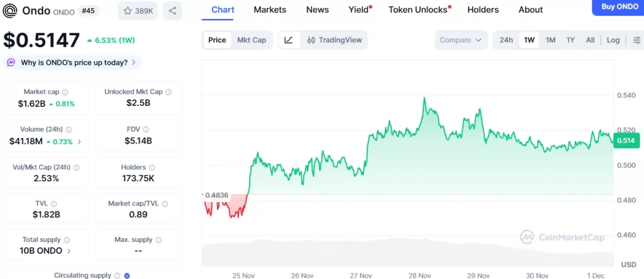Click the share icon beside watchlist count

tap(172, 11)
